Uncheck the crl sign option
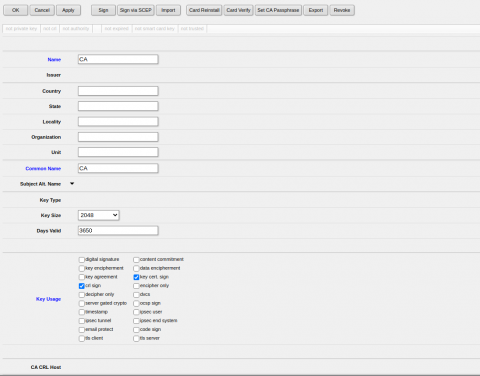The image size is (480, 376). pyautogui.click(x=82, y=286)
